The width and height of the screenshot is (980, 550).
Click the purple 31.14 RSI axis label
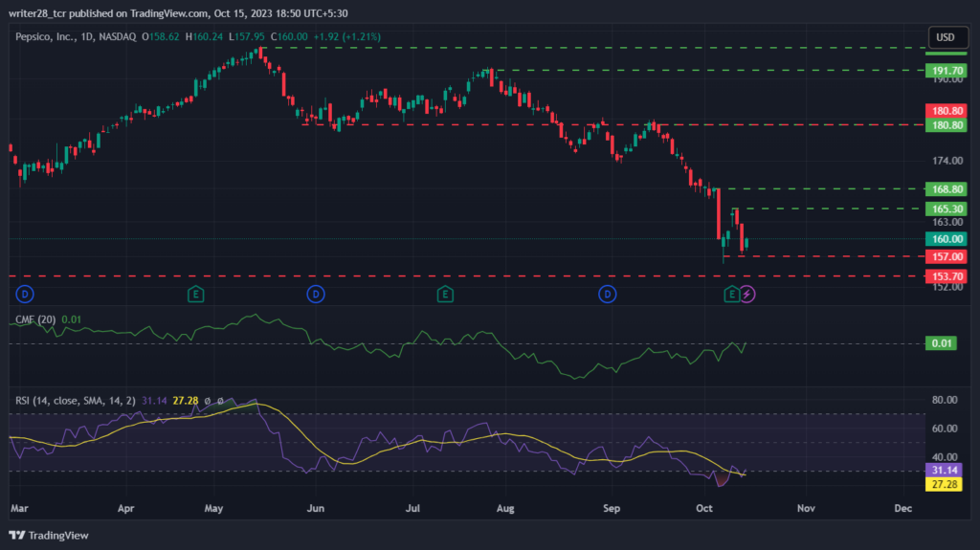pos(944,470)
